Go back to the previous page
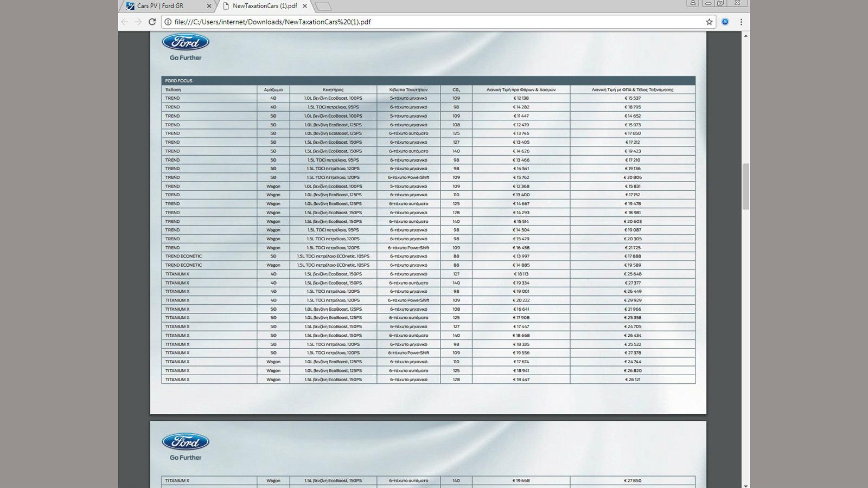This screenshot has height=488, width=868. 125,22
